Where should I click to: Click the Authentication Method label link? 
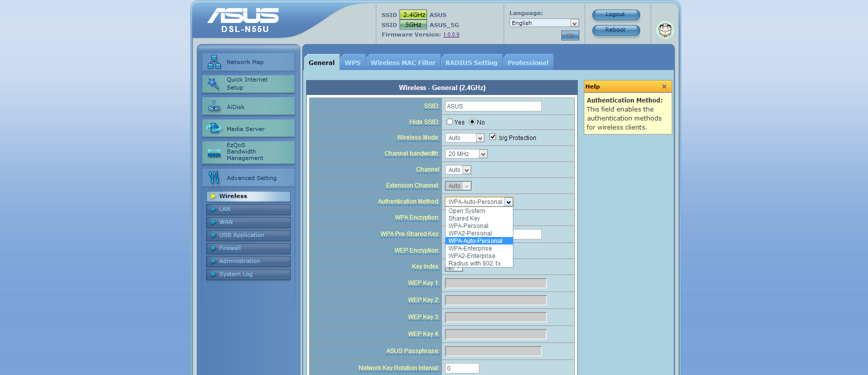(x=409, y=201)
